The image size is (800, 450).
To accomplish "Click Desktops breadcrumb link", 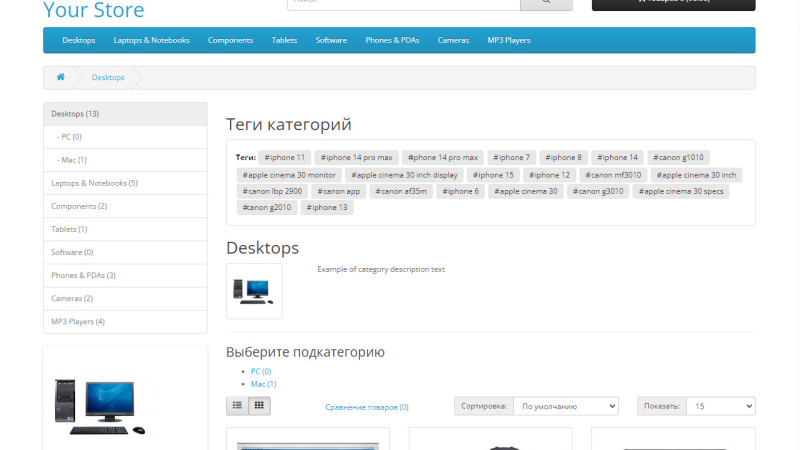I will click(108, 78).
